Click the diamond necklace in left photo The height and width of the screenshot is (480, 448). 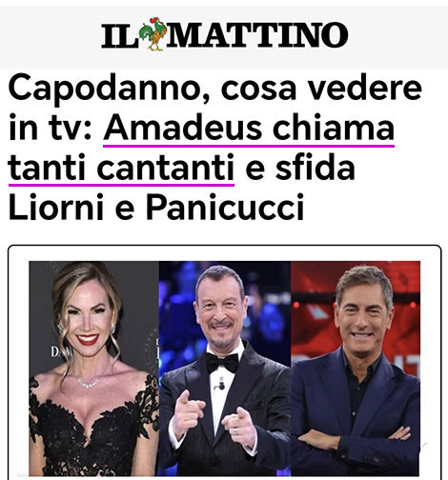(x=89, y=383)
